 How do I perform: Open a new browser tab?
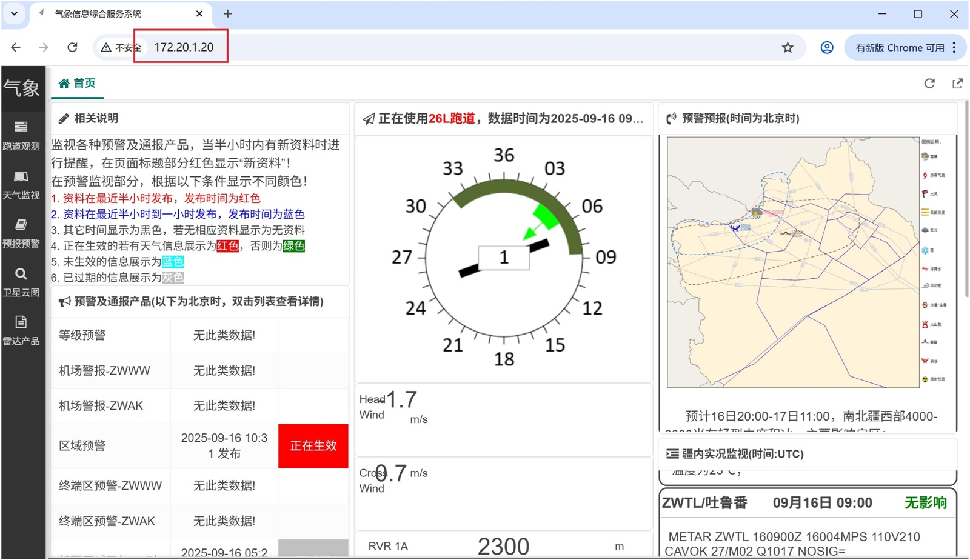click(x=227, y=13)
